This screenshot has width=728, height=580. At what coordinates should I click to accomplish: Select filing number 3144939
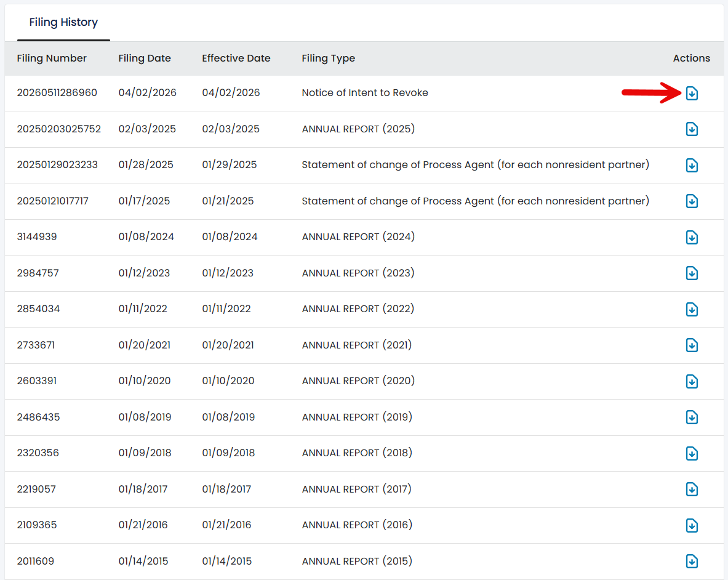37,236
